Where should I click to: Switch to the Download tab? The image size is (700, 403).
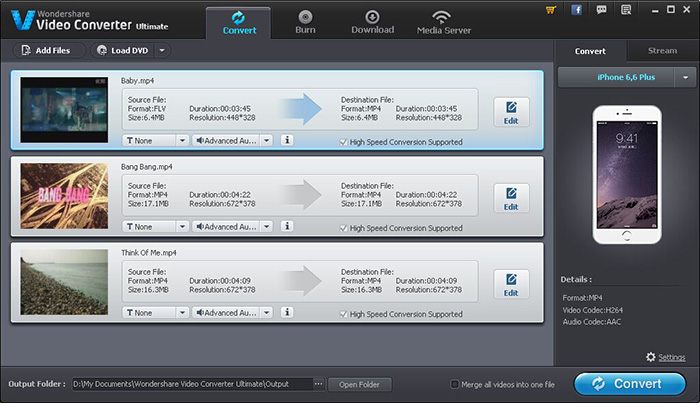point(373,22)
